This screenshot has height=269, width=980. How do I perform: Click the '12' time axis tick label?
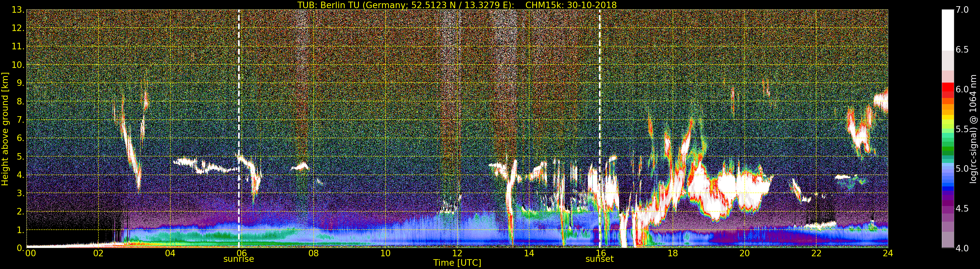457,253
